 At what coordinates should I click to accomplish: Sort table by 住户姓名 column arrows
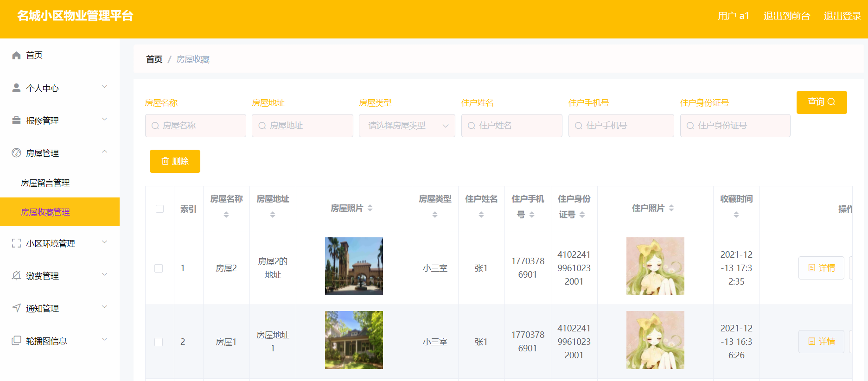pos(481,215)
